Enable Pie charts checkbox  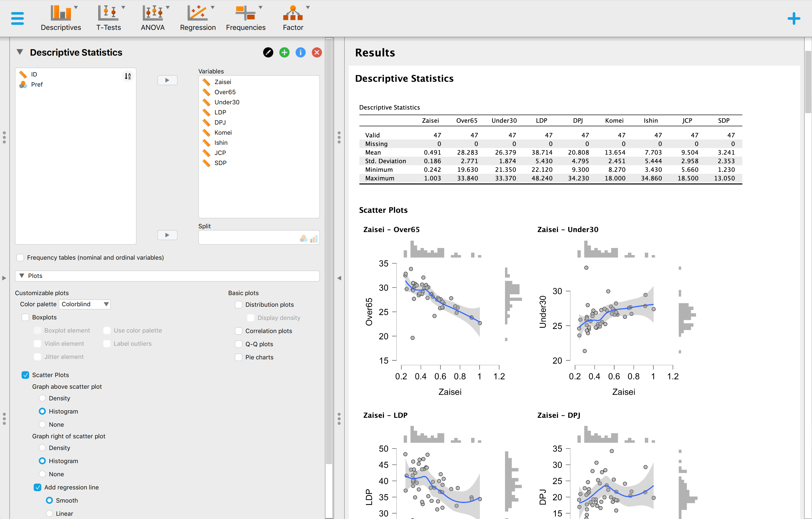coord(238,357)
